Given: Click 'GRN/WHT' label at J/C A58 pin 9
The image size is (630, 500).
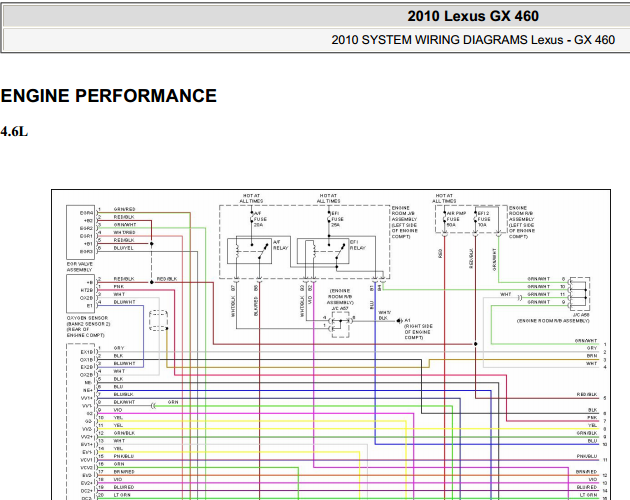Looking at the screenshot, I should (x=538, y=302).
